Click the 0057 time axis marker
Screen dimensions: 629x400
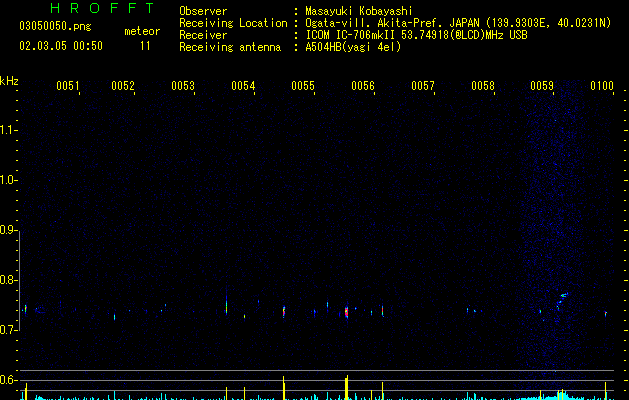pyautogui.click(x=423, y=85)
